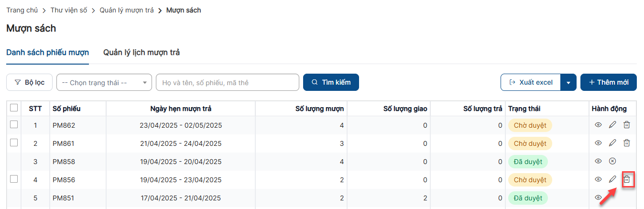Viewport: 644px width, 209px height.
Task: Expand the Xuất excel dropdown arrow
Action: 568,82
